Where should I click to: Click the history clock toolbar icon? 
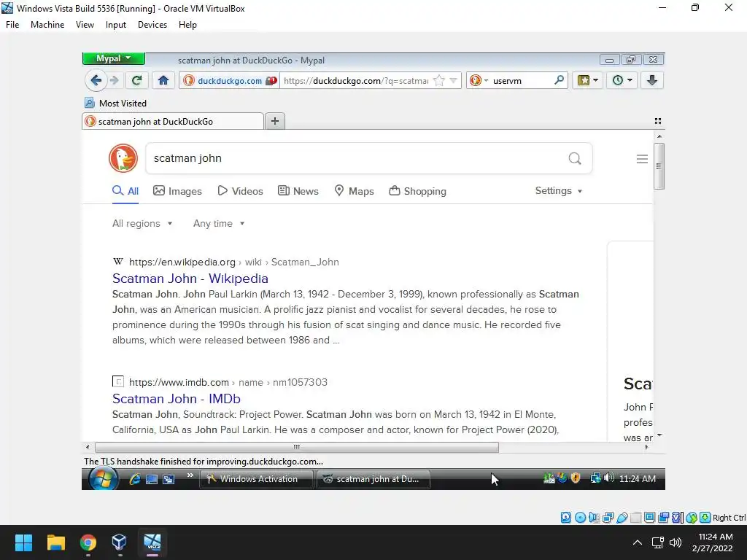pos(622,80)
